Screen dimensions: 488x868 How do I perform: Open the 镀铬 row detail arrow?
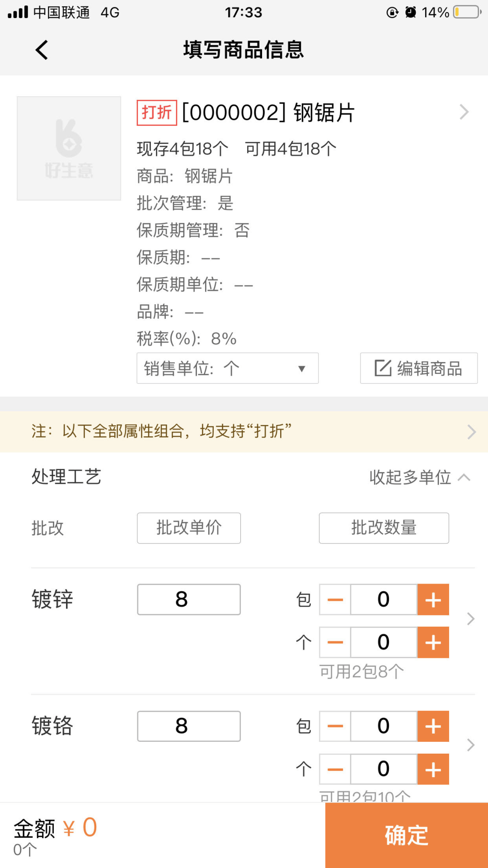(x=470, y=746)
